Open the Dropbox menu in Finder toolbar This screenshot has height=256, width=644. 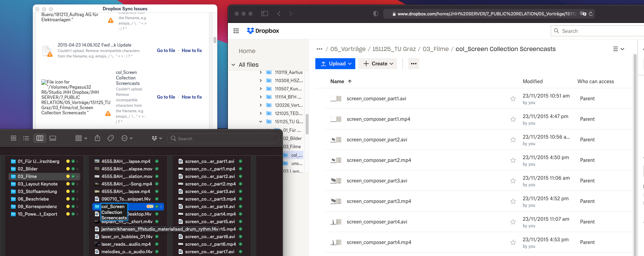(x=156, y=138)
